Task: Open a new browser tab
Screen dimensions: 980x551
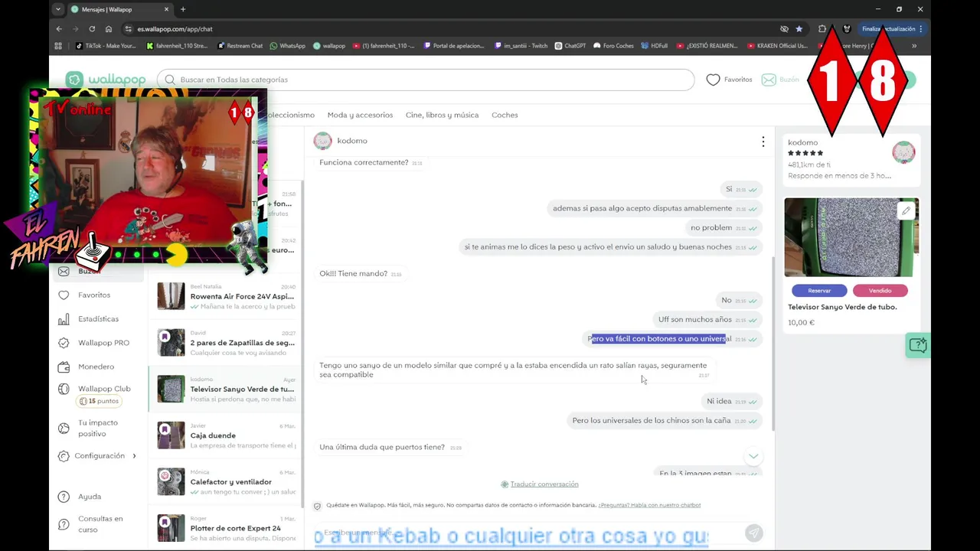Action: point(182,9)
